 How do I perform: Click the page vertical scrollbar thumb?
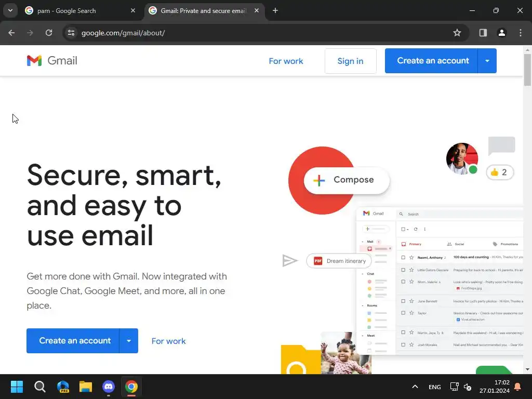coord(527,70)
